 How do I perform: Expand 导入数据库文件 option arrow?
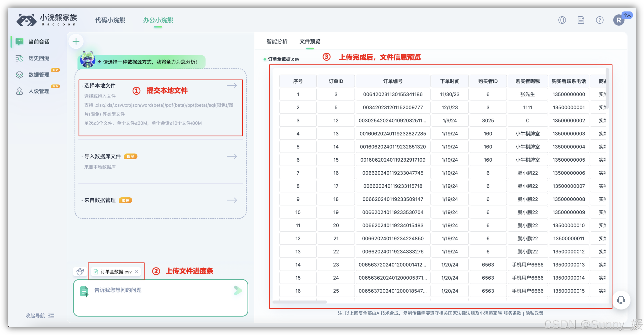click(232, 156)
